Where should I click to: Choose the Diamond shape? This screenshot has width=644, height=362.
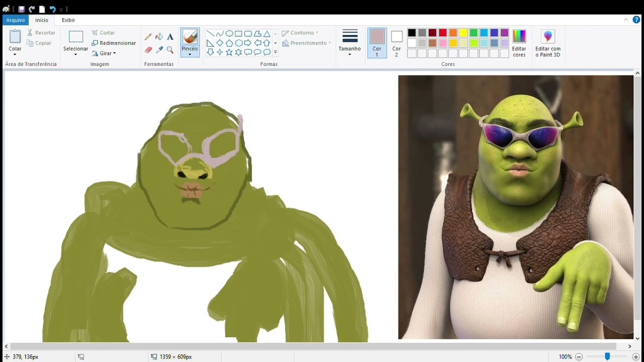coord(220,43)
